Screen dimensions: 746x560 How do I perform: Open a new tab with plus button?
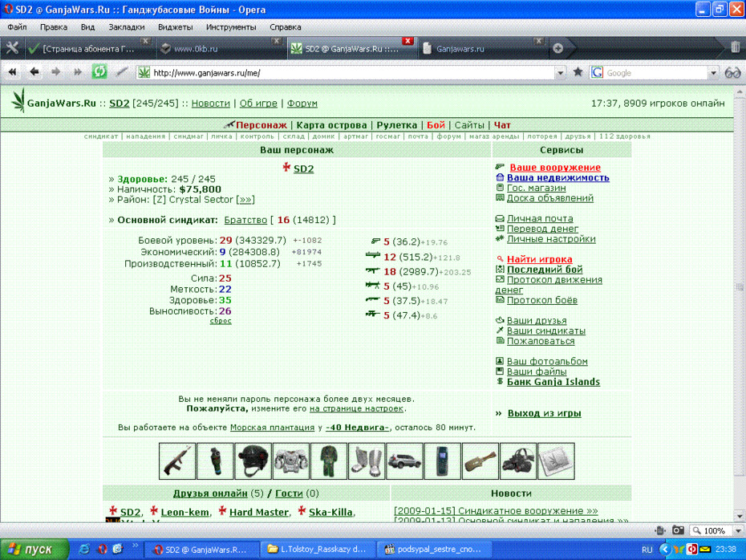pos(558,48)
